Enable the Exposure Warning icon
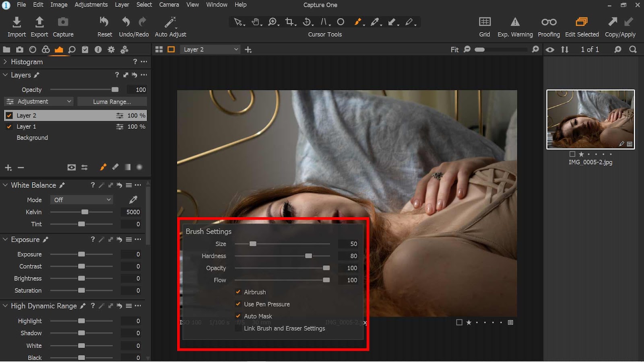 tap(515, 22)
